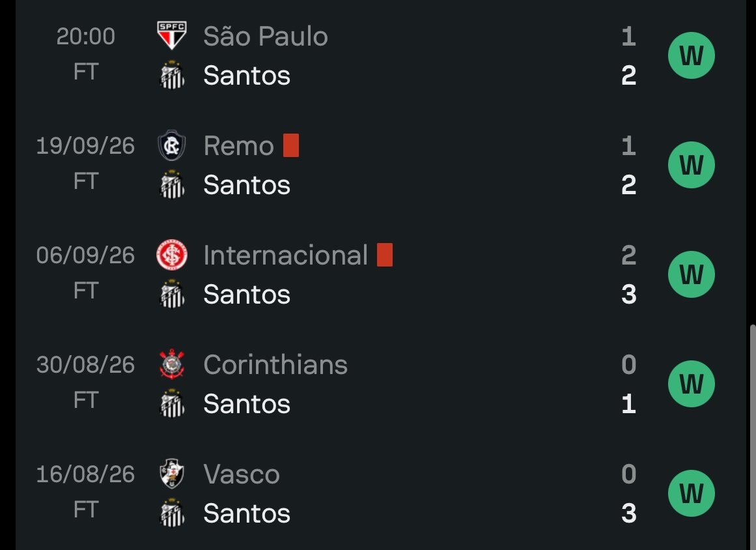Image resolution: width=756 pixels, height=550 pixels.
Task: Click win badge for Corinthians match
Action: tap(692, 384)
